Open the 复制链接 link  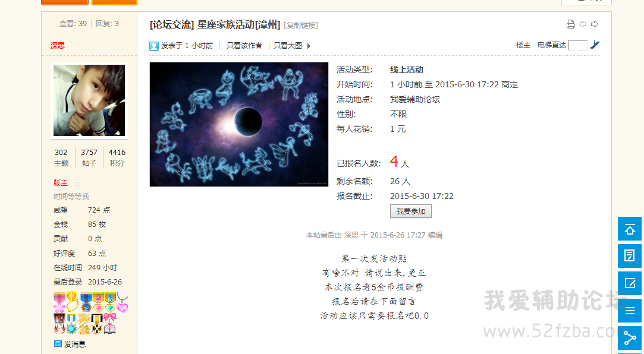click(x=301, y=26)
